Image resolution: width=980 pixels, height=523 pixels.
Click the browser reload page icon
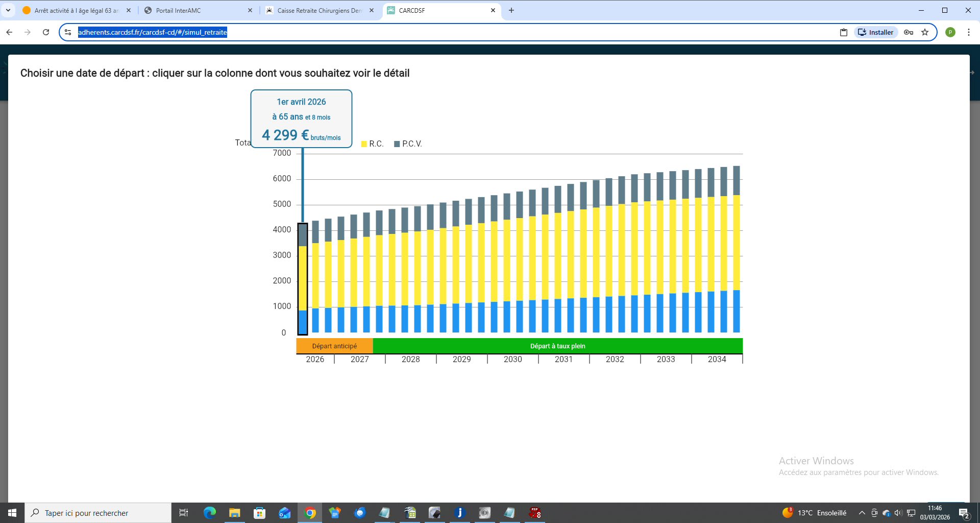(x=46, y=32)
